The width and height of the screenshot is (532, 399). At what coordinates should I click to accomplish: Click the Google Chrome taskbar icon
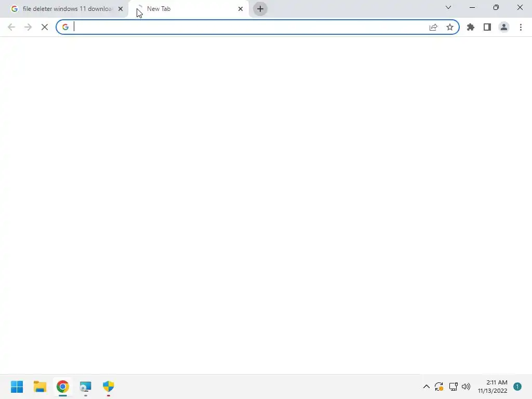pos(63,387)
